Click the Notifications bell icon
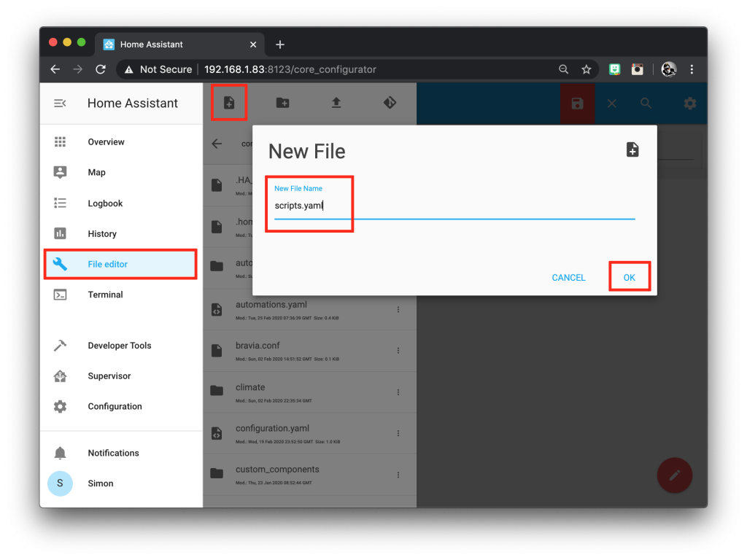Viewport: 747px width, 560px height. [x=60, y=453]
